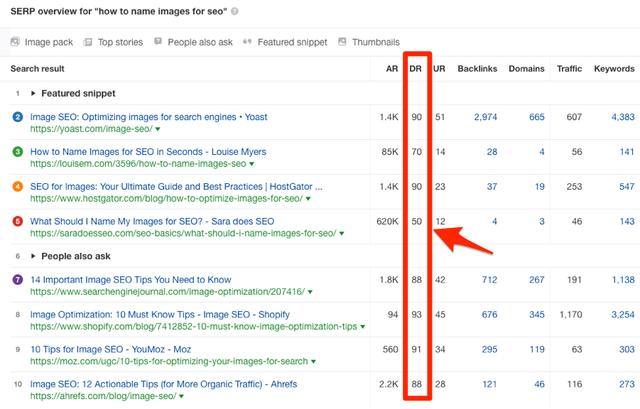Open the Louise Myers result title link
The image size is (640, 409).
pyautogui.click(x=148, y=152)
